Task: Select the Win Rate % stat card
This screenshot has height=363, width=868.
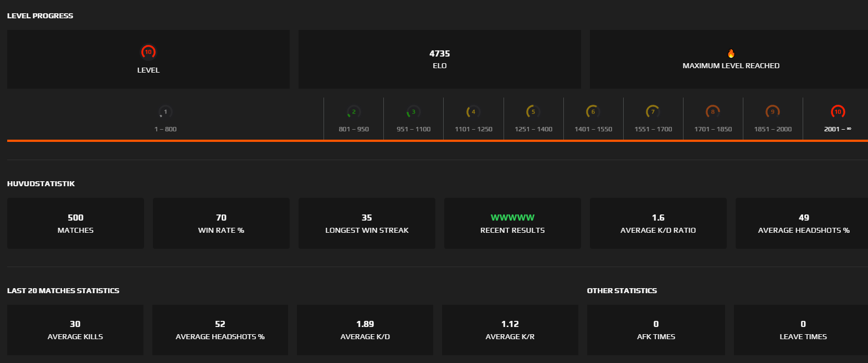Action: coord(221,223)
